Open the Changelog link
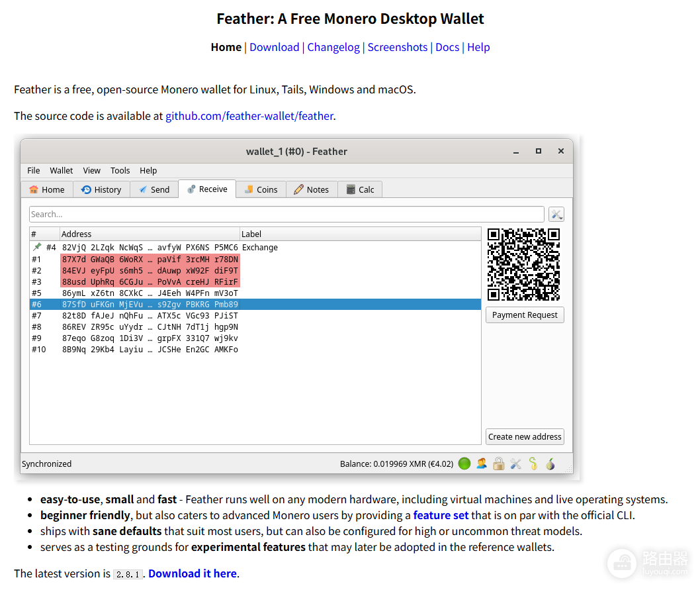The width and height of the screenshot is (700, 590). pyautogui.click(x=333, y=47)
